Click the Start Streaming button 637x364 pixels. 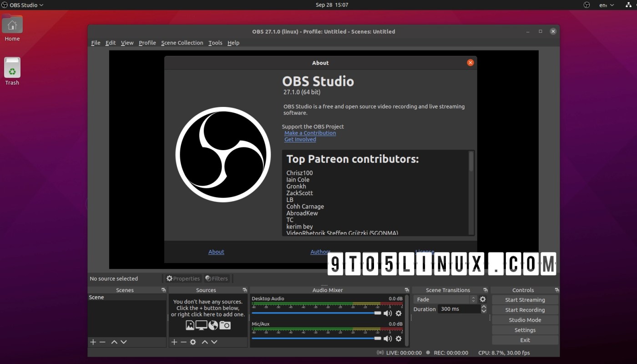pos(525,300)
